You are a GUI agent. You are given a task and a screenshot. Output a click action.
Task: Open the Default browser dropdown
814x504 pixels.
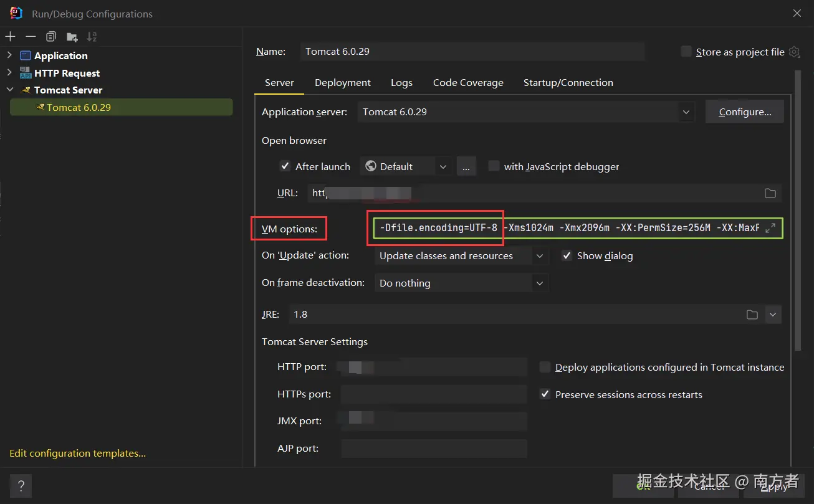point(443,166)
